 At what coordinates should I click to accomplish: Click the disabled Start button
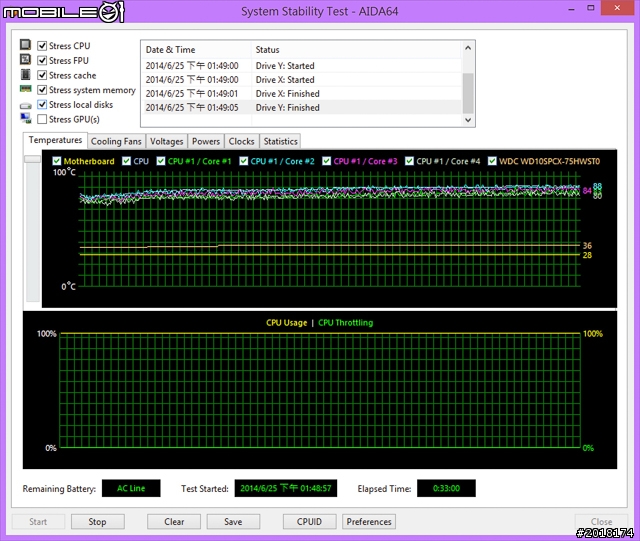click(38, 522)
